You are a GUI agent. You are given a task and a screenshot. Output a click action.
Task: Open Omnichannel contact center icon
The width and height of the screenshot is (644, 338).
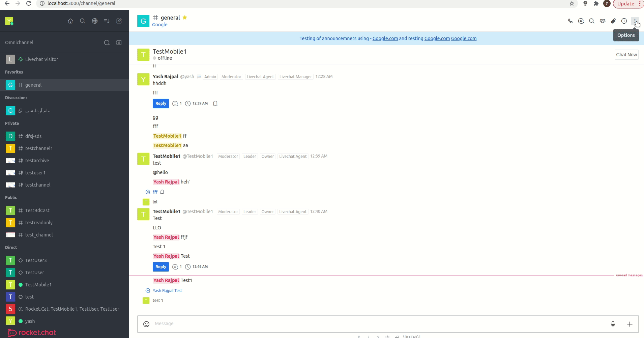[x=119, y=43]
